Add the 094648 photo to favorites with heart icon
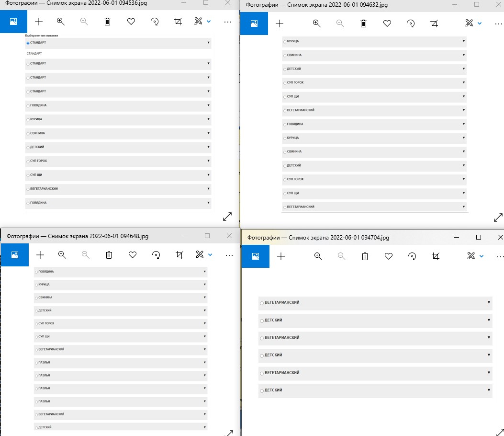The image size is (504, 436). click(133, 255)
